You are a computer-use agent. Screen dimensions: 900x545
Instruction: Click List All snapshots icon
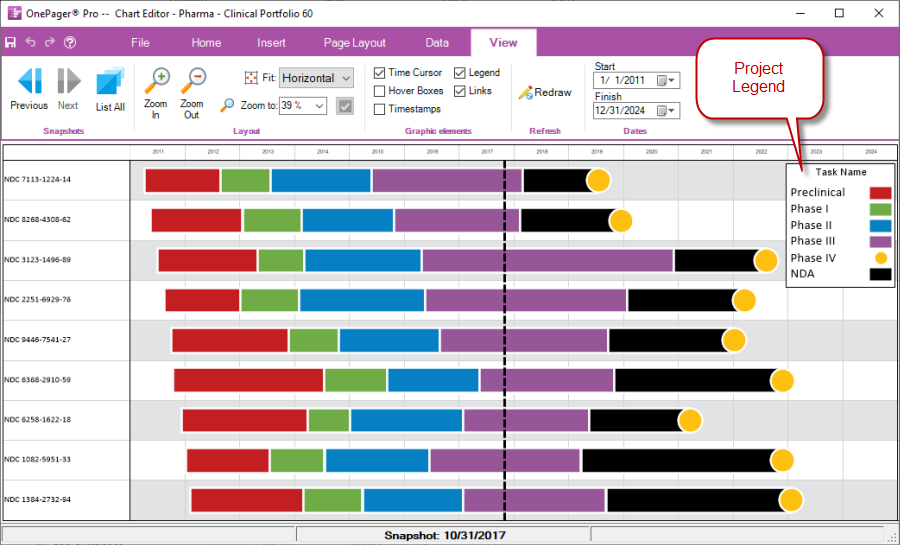click(110, 81)
